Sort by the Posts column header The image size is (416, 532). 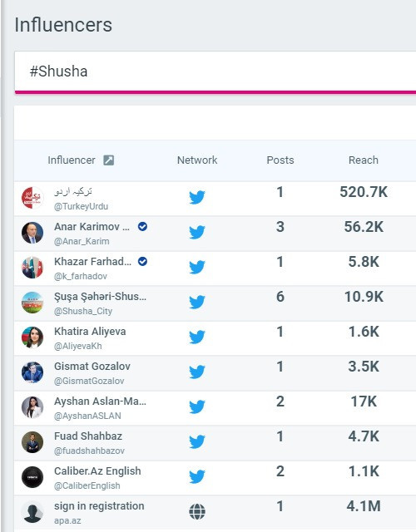pos(280,160)
